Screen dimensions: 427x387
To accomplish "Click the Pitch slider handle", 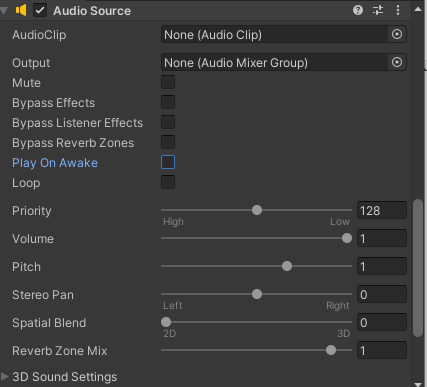I will tap(287, 266).
